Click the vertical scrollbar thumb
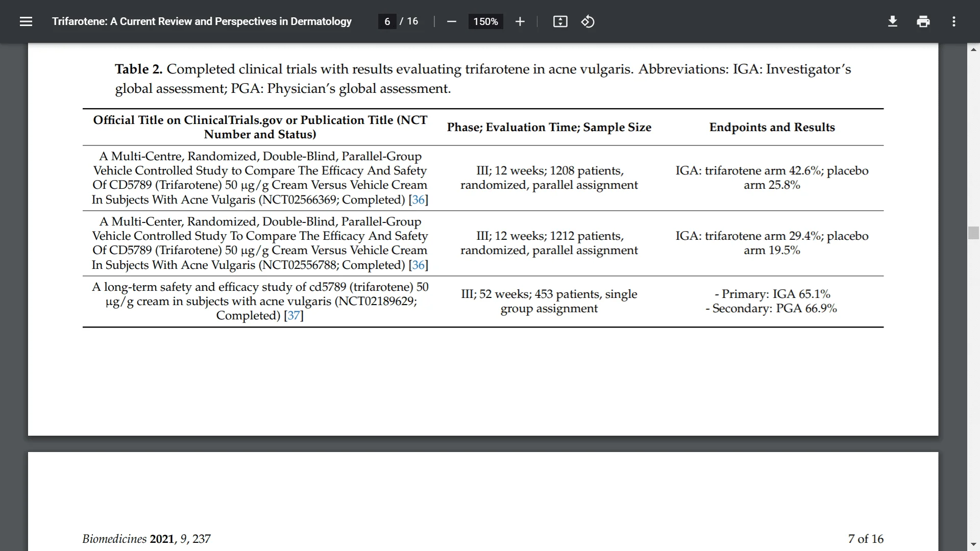The height and width of the screenshot is (551, 980). pos(973,232)
